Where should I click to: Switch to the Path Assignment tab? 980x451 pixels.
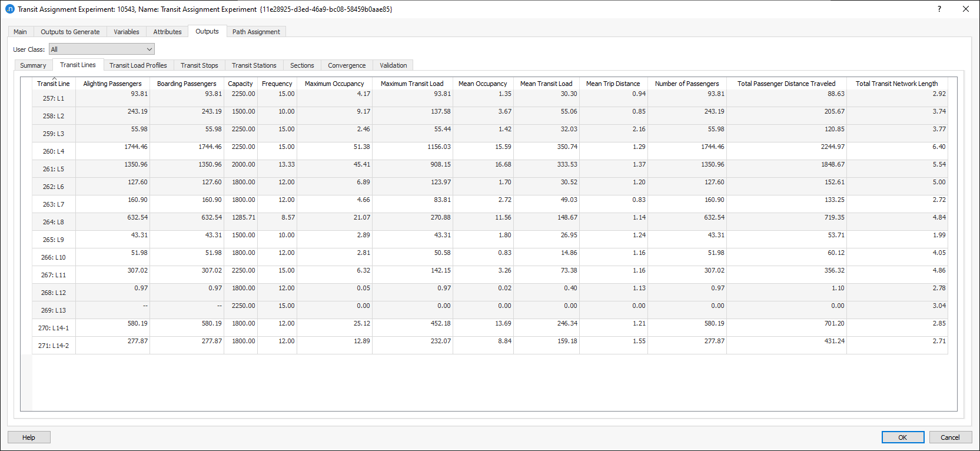[256, 32]
